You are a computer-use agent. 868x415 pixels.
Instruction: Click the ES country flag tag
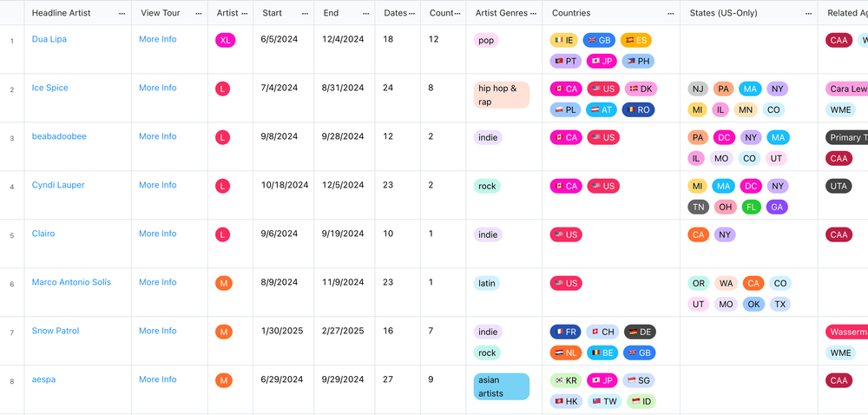pos(636,41)
